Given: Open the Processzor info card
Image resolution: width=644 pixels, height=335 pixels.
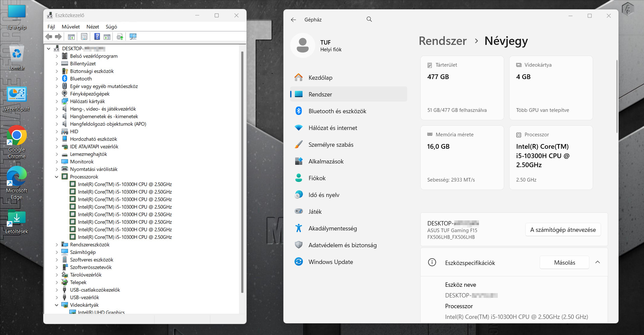Looking at the screenshot, I should tap(551, 157).
